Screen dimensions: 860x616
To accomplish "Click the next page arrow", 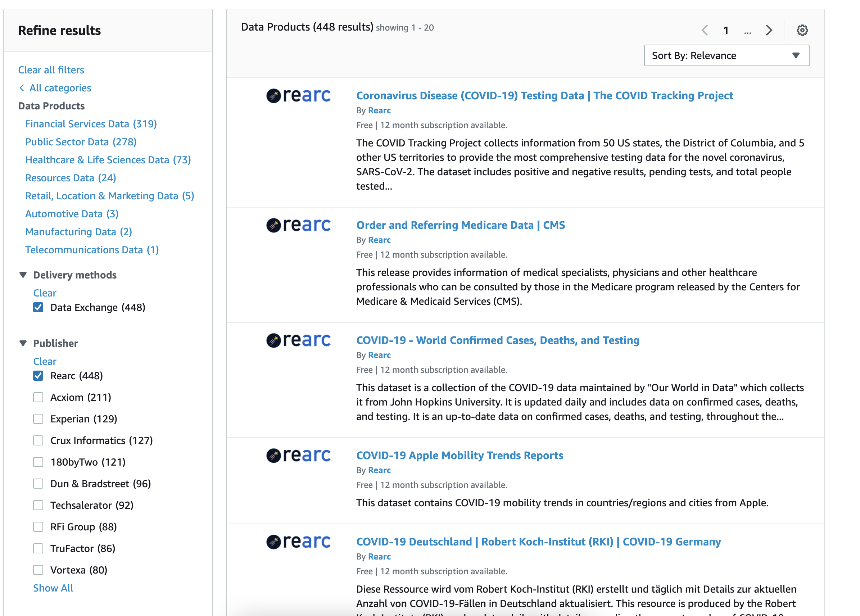I will pos(769,30).
